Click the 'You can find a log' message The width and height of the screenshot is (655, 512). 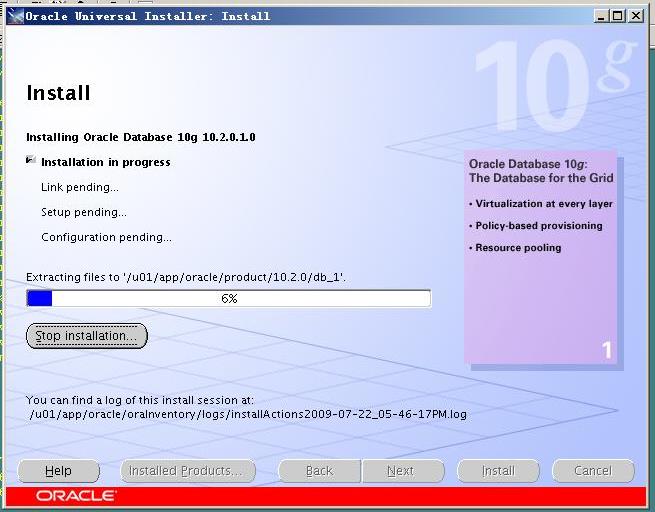pos(140,400)
